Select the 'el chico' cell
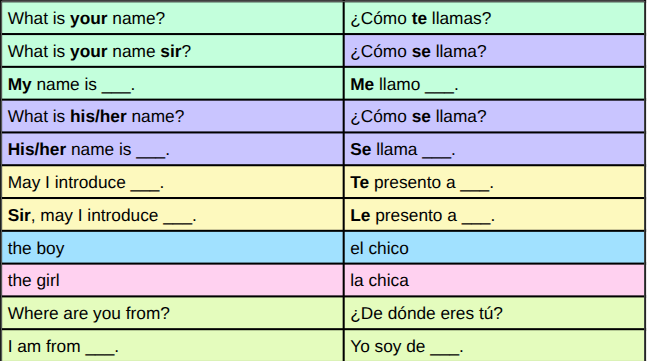The width and height of the screenshot is (648, 361). pos(494,248)
